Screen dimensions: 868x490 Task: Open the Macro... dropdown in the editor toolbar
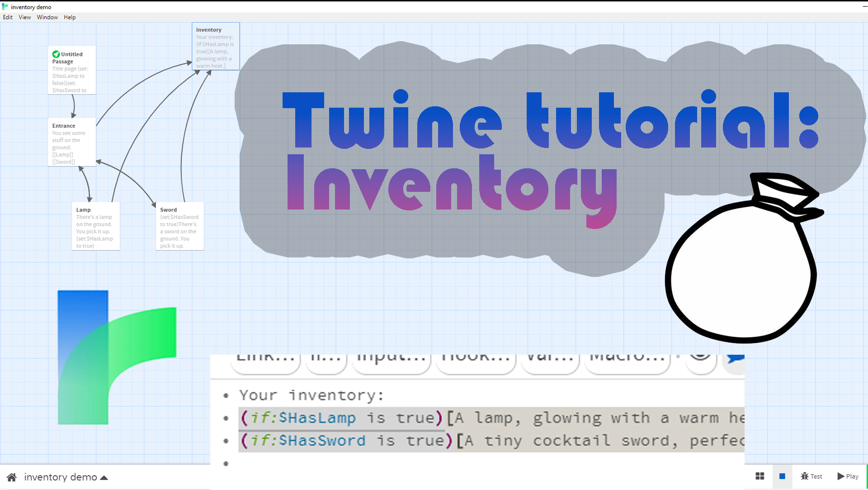(627, 359)
